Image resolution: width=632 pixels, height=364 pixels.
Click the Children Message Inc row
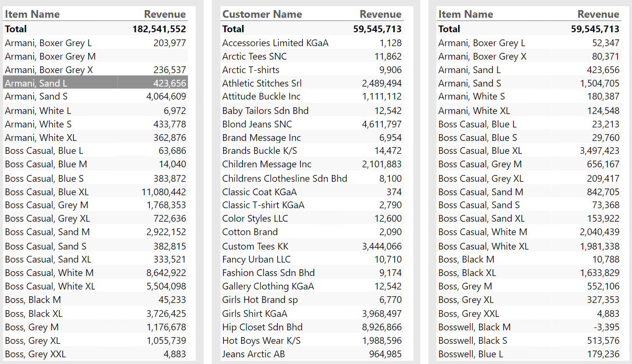[312, 164]
